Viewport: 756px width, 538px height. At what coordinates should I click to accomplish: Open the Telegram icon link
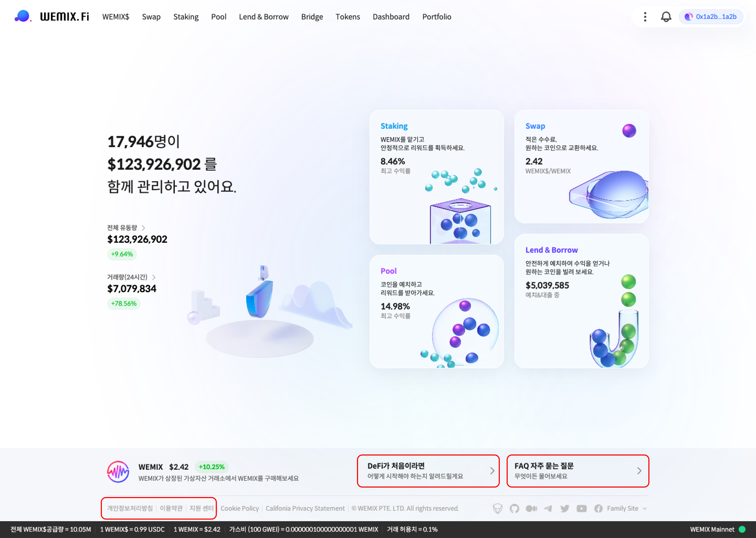[548, 509]
